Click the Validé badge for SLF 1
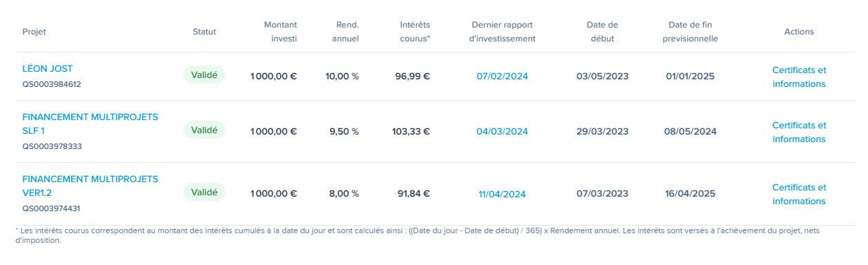The image size is (868, 265). pos(204,130)
